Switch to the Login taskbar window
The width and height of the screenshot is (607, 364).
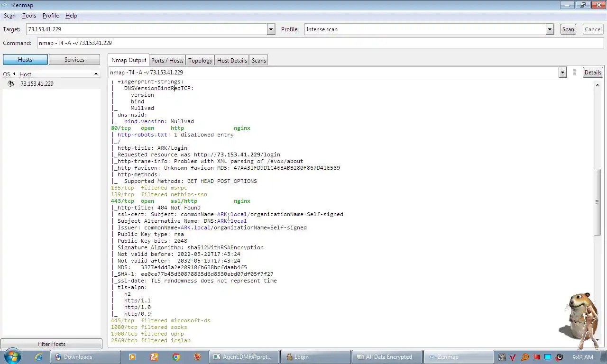coord(315,357)
